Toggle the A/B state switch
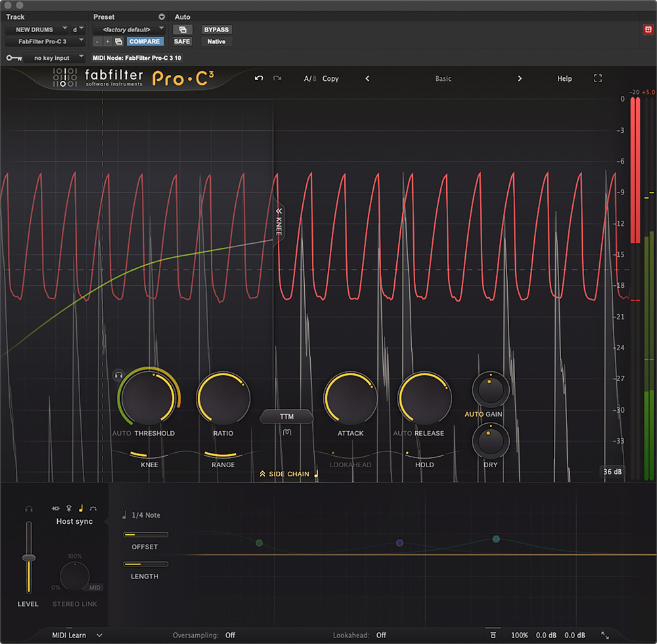This screenshot has width=657, height=644. coord(309,78)
